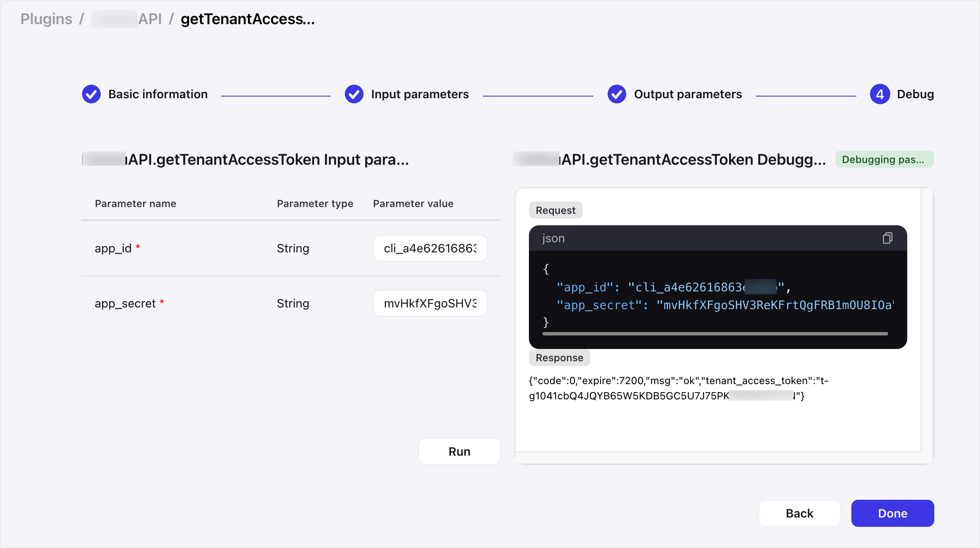Copy the JSON request to clipboard

(887, 238)
